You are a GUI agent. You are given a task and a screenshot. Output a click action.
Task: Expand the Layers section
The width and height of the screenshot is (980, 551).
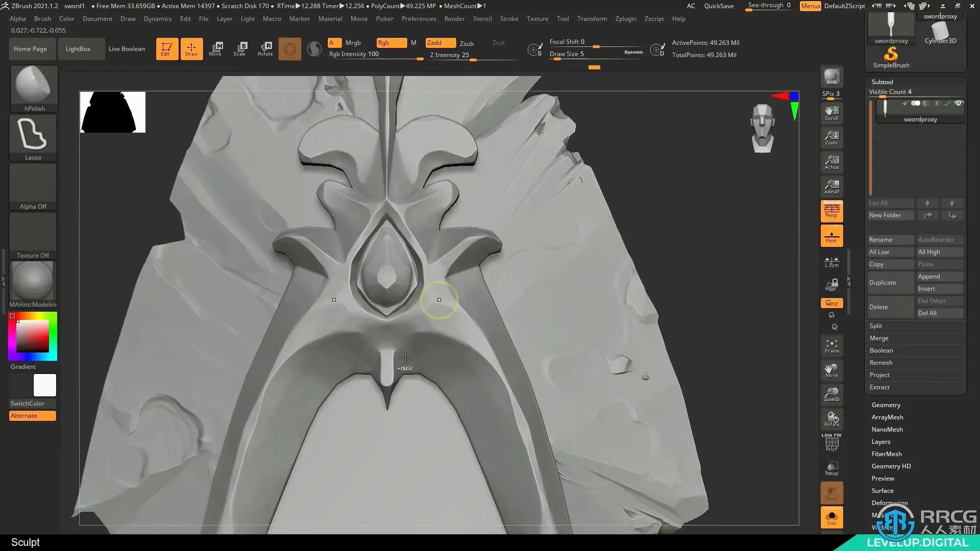[880, 442]
